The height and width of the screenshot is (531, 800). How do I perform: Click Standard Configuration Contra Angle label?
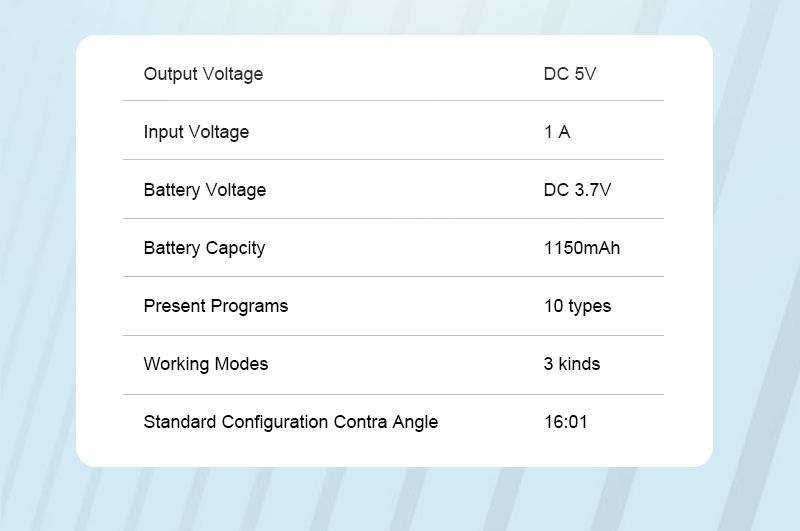click(290, 423)
